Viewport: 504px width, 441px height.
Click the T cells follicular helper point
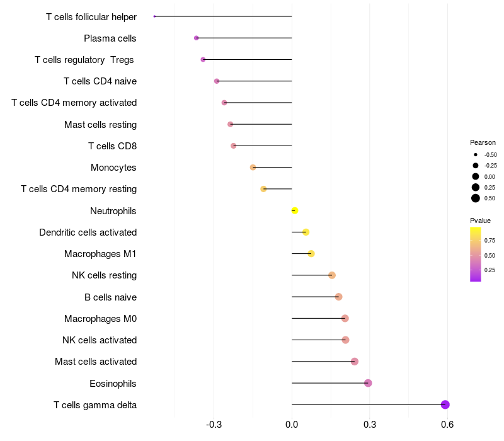click(x=154, y=16)
